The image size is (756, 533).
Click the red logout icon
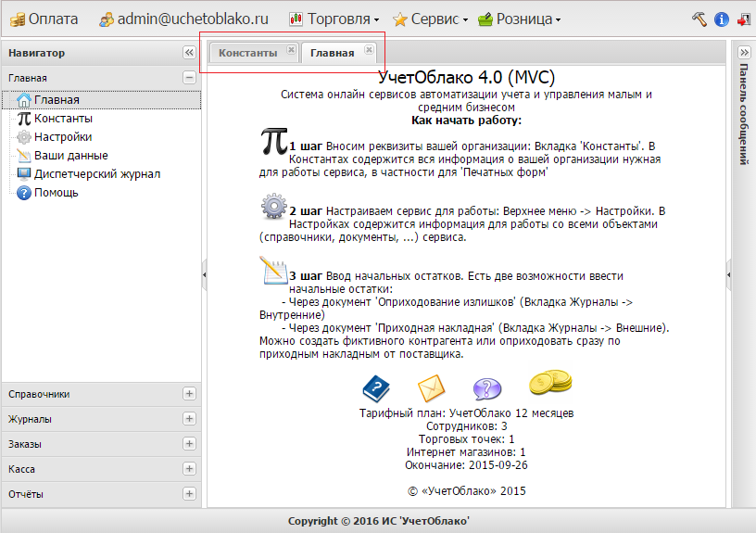point(743,19)
